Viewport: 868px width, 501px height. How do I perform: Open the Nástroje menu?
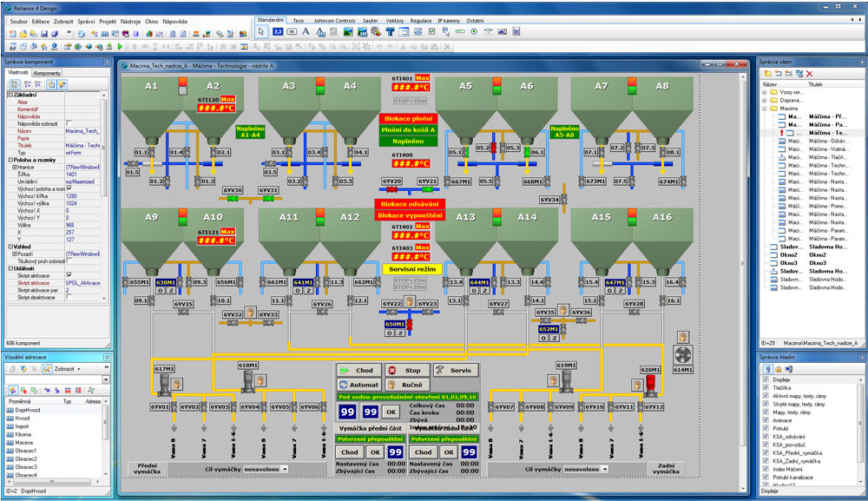coord(130,22)
